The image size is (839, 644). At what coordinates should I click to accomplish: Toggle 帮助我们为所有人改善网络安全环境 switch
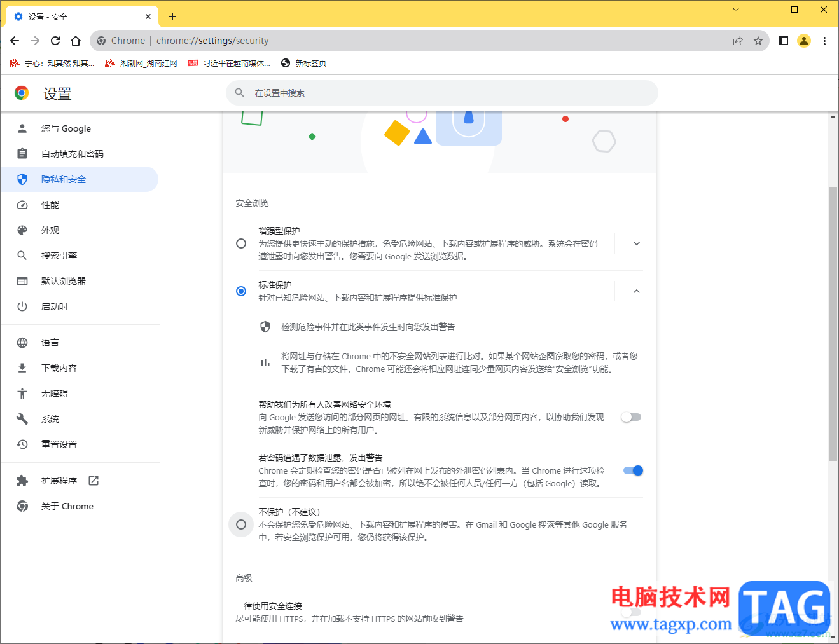click(632, 417)
